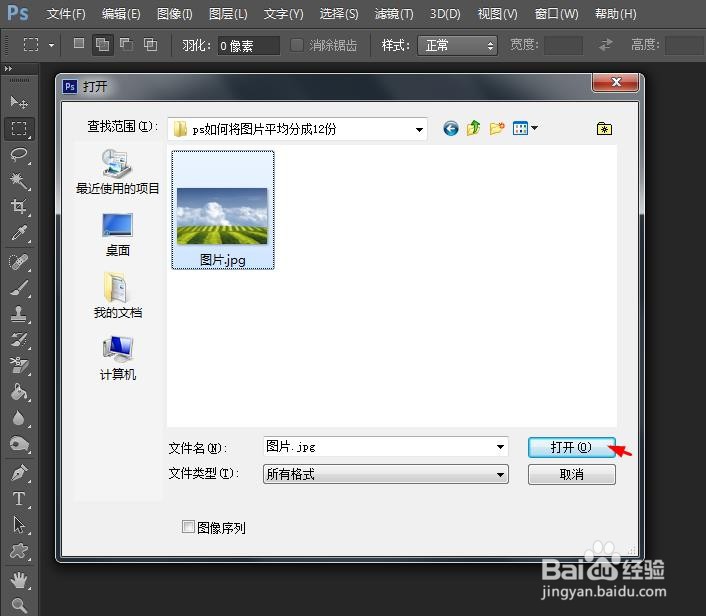
Task: Open the 图层(L) menu
Action: point(228,14)
